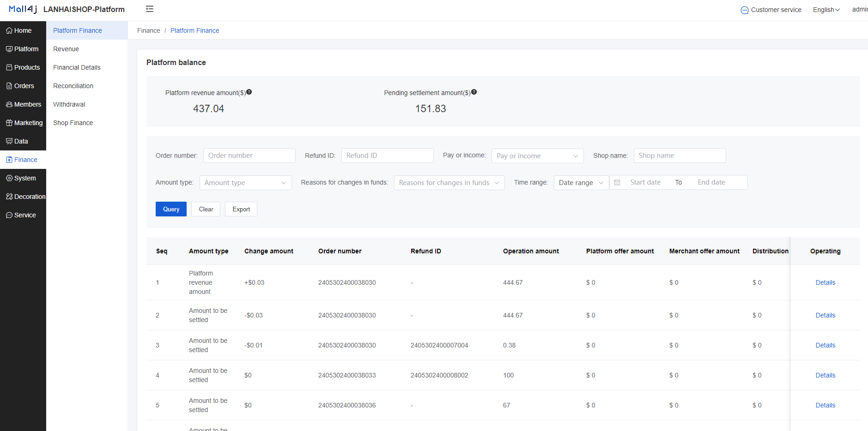Screen dimensions: 868x431
Task: Click the Clear button
Action: pyautogui.click(x=206, y=209)
